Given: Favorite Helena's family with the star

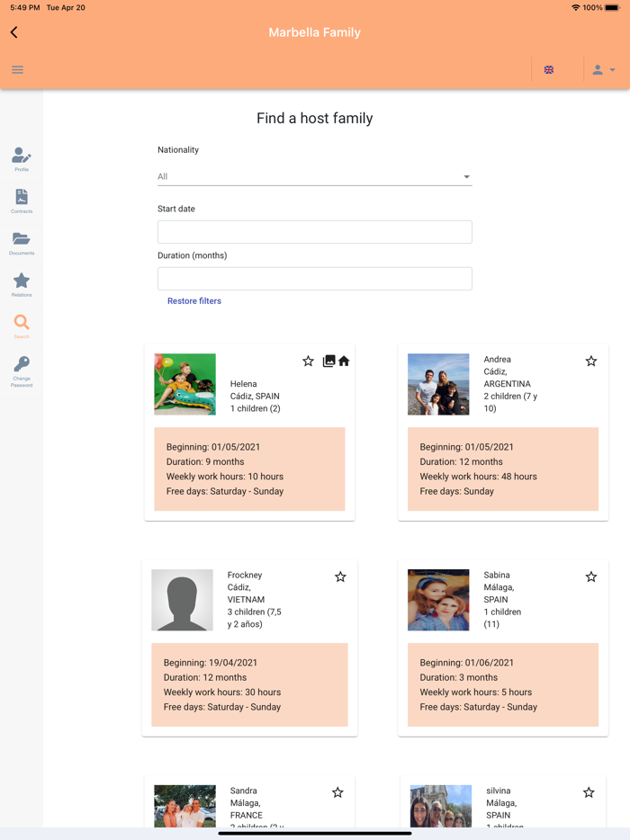Looking at the screenshot, I should [x=308, y=361].
